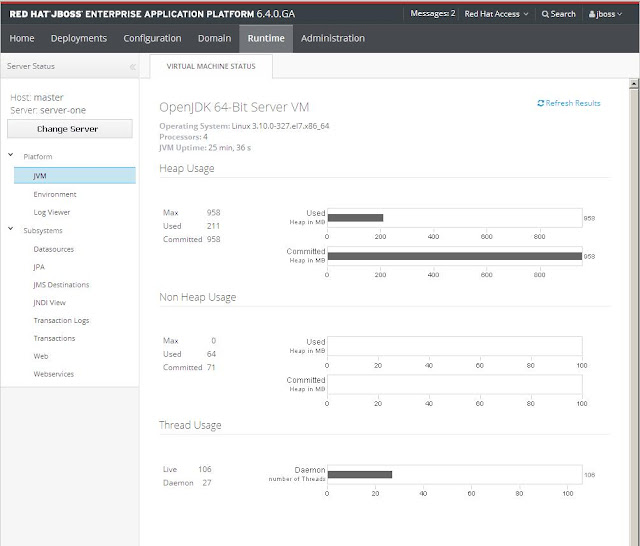The width and height of the screenshot is (640, 546).
Task: Open Log Viewer in sidebar
Action: pos(51,213)
